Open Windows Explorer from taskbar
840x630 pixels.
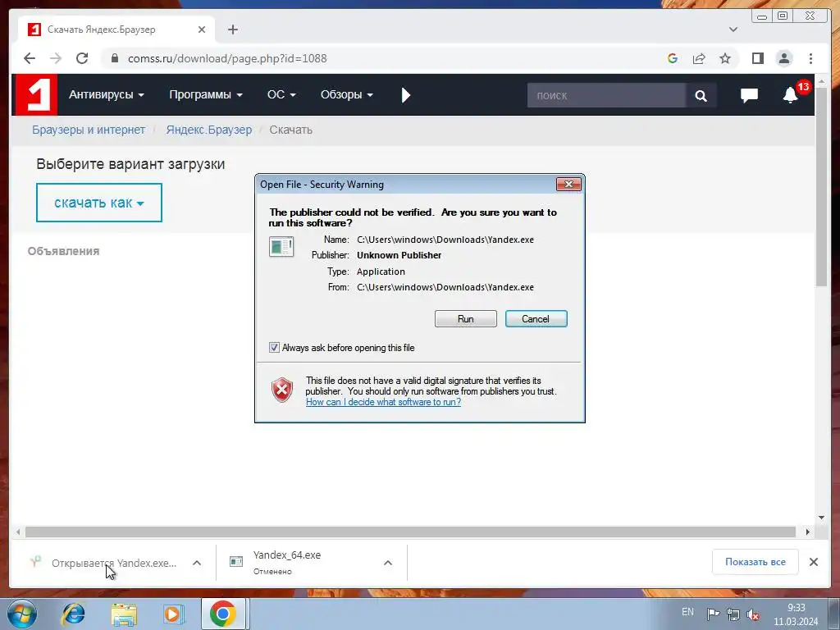click(124, 614)
